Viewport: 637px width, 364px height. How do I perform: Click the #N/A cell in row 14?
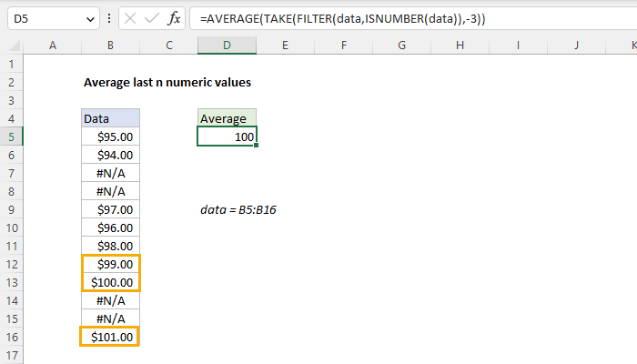coord(110,300)
